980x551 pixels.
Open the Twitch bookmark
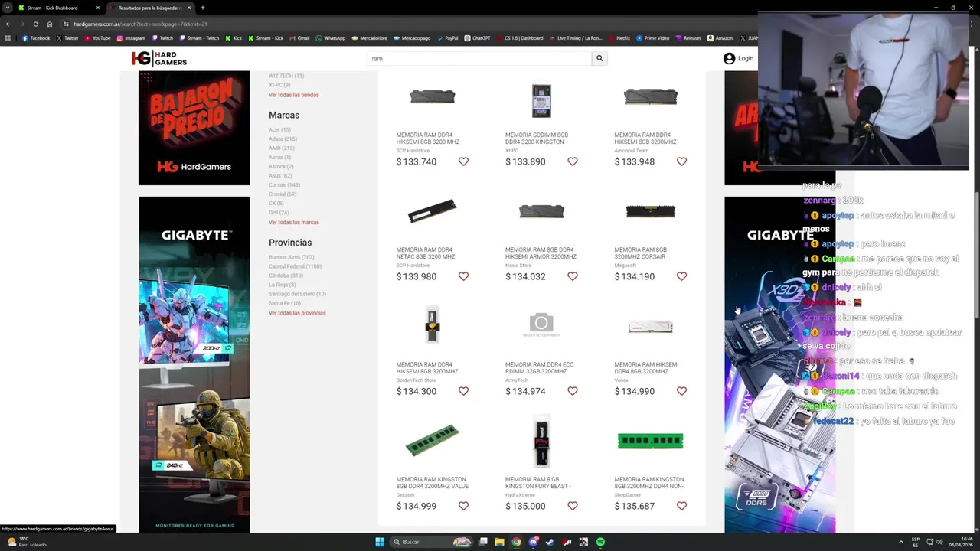(x=162, y=37)
